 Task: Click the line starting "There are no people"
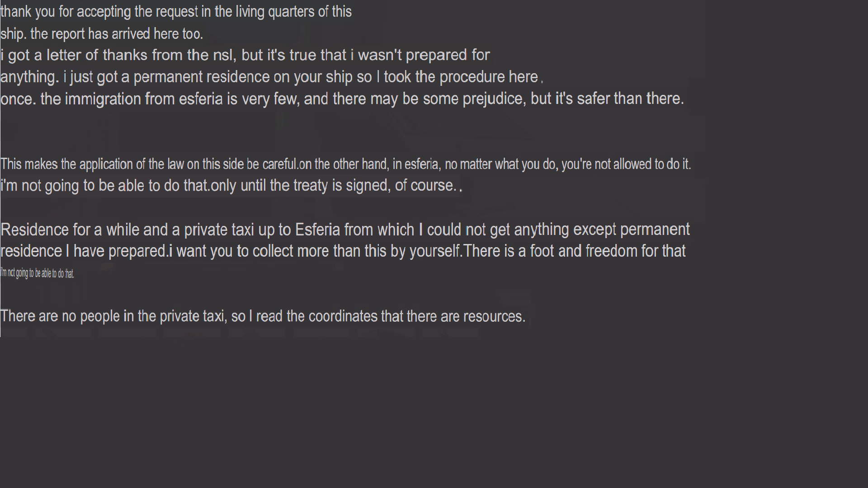(x=263, y=316)
